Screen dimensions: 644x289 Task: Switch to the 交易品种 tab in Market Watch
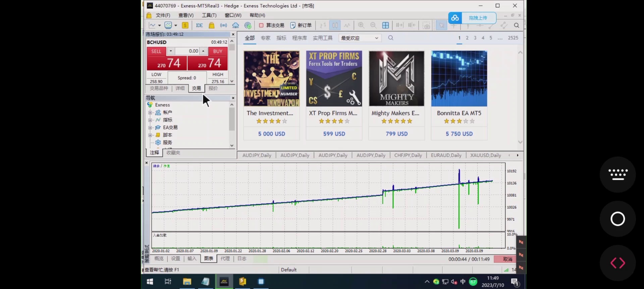coord(159,89)
